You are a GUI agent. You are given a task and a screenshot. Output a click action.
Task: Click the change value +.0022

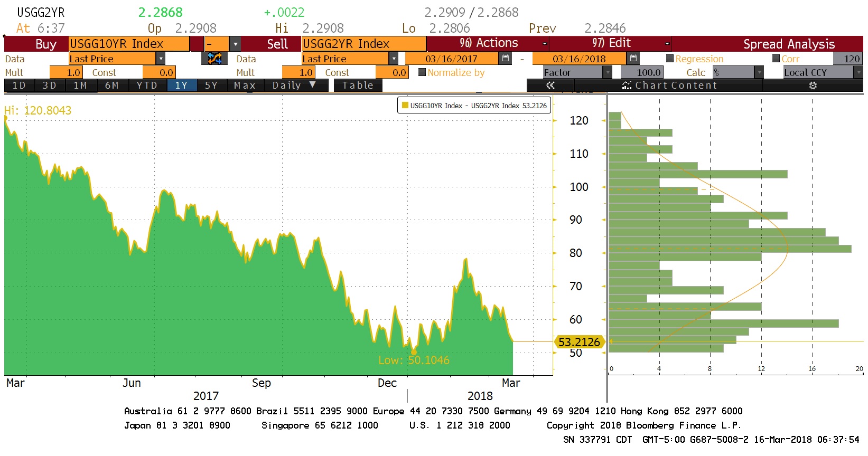[x=284, y=12]
